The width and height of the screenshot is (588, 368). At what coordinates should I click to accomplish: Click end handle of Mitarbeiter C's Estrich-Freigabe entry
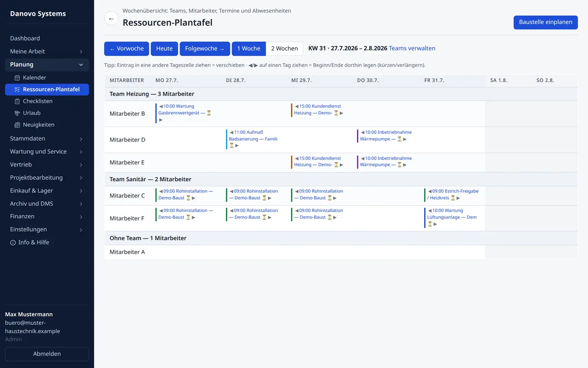pos(458,198)
